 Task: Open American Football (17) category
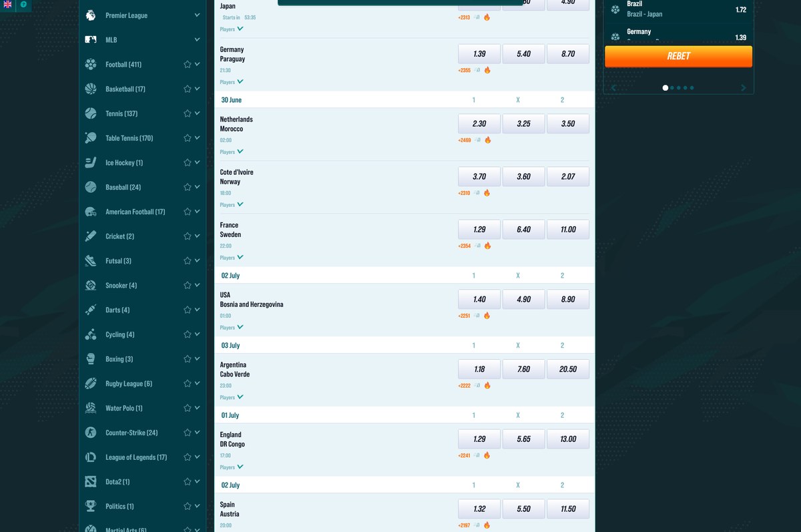(x=135, y=212)
